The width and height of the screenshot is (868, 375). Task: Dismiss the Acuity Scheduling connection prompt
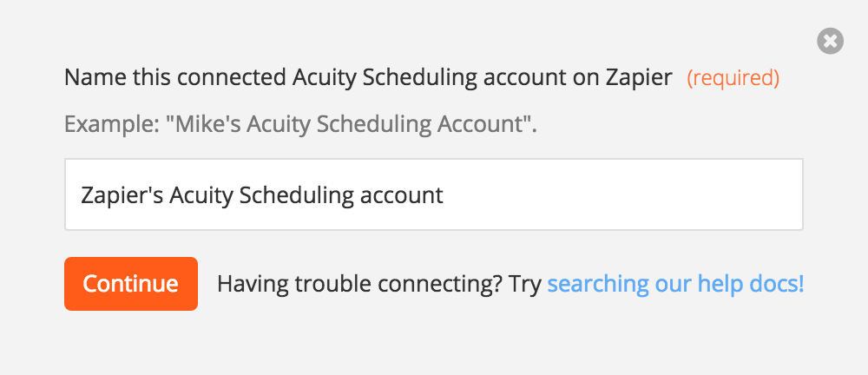point(830,41)
